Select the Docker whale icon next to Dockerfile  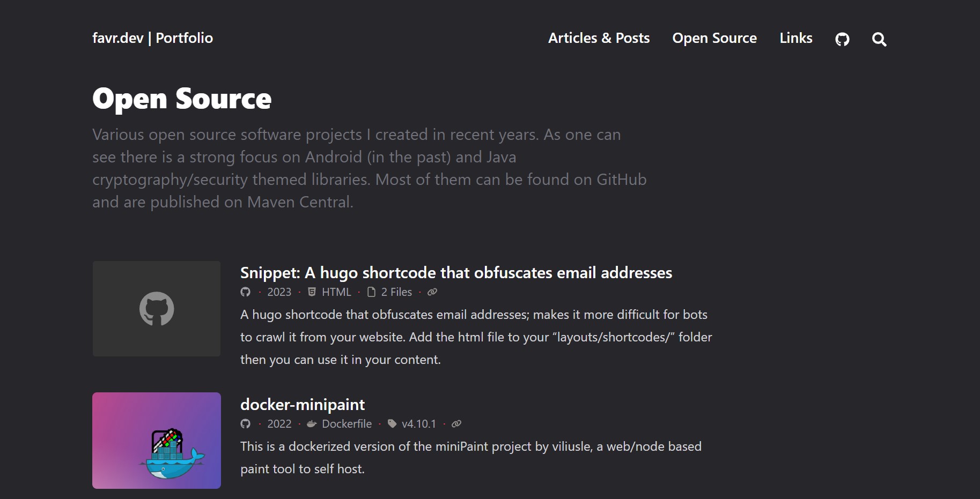(311, 423)
